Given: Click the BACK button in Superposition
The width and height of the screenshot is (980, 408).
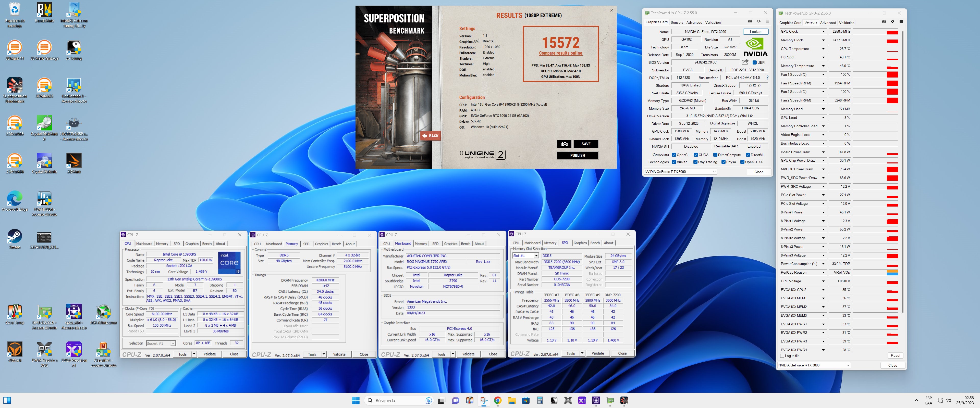Looking at the screenshot, I should (431, 136).
